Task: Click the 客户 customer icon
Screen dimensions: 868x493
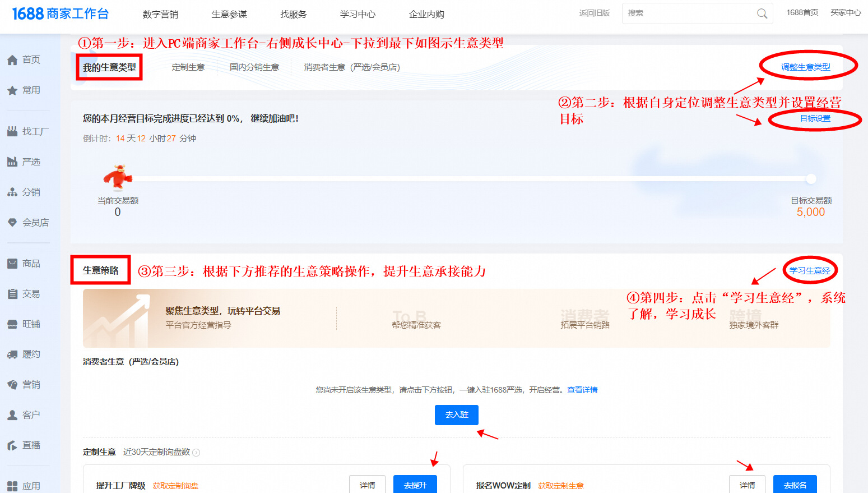Action: [12, 415]
